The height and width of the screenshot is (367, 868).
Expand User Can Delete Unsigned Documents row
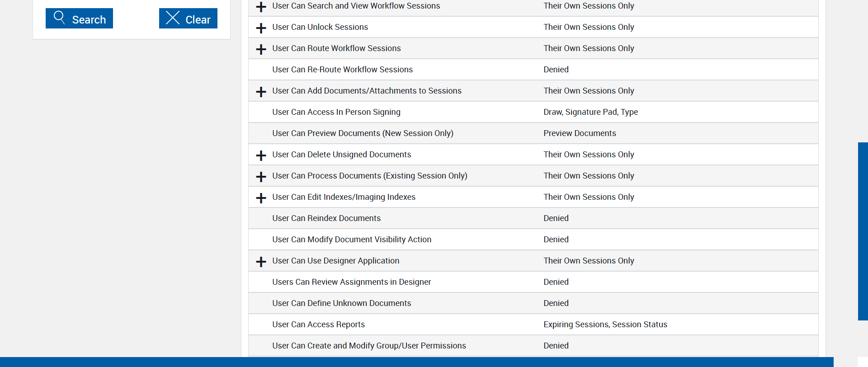point(261,155)
